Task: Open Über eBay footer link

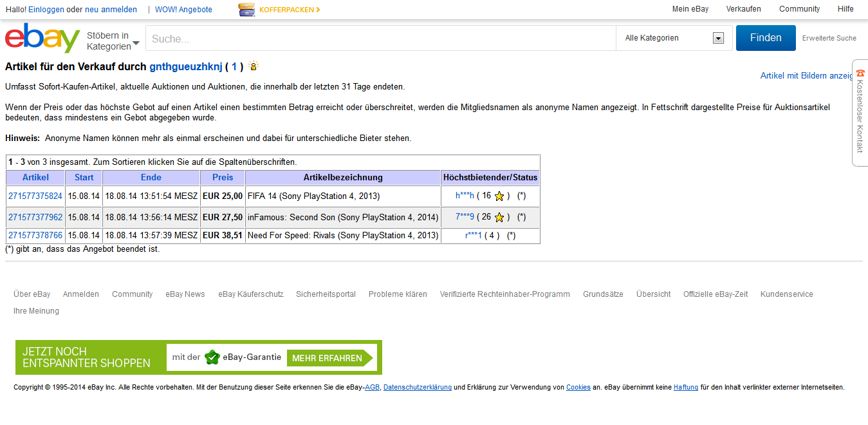Action: click(x=32, y=294)
